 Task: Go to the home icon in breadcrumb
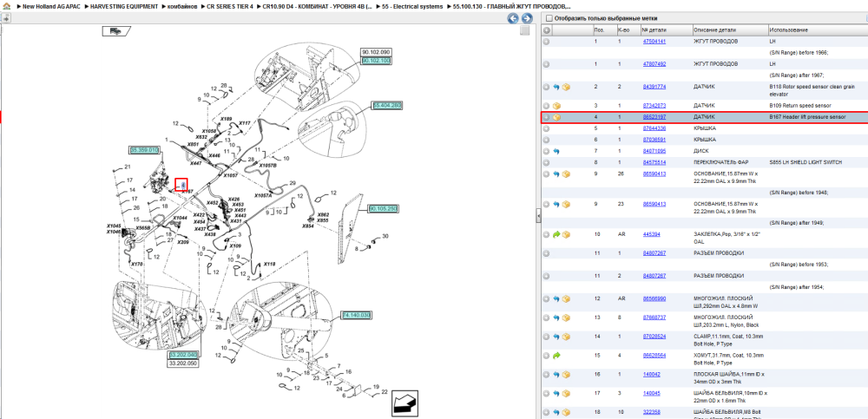pos(6,6)
